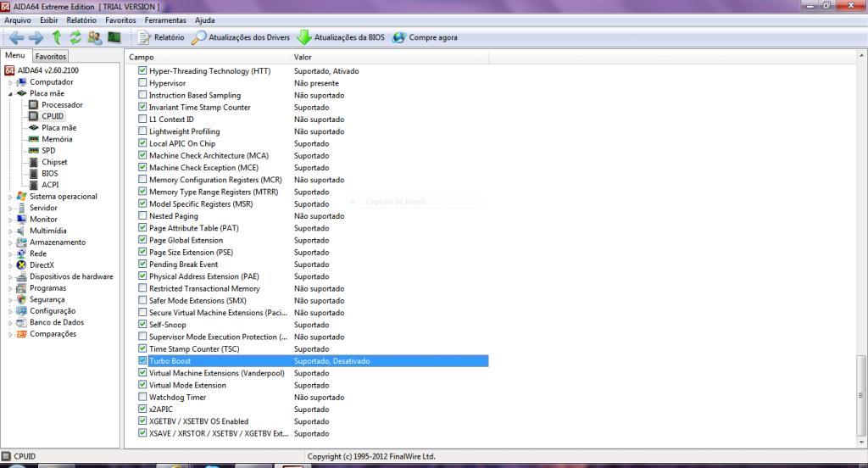Sort by the Campo column header

[x=208, y=57]
